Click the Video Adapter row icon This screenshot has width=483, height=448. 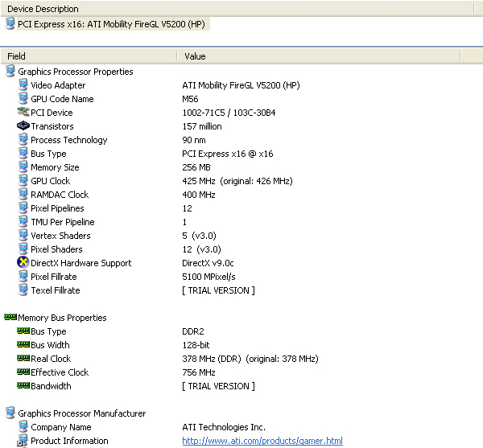click(x=23, y=84)
